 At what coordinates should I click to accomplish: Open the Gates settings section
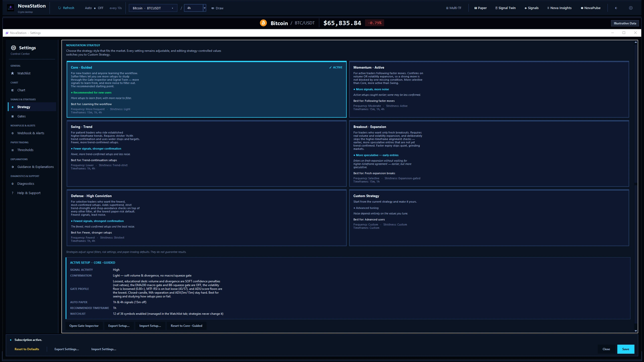[x=32, y=116]
